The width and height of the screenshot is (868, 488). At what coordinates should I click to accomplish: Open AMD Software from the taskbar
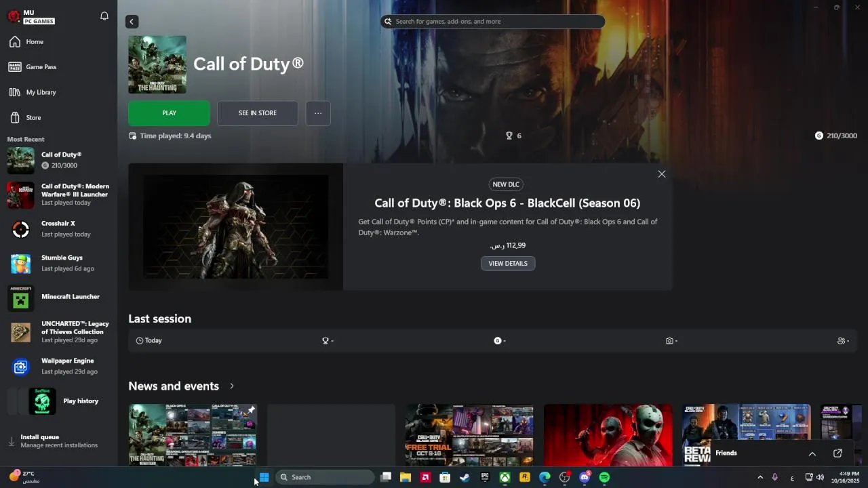pos(425,477)
